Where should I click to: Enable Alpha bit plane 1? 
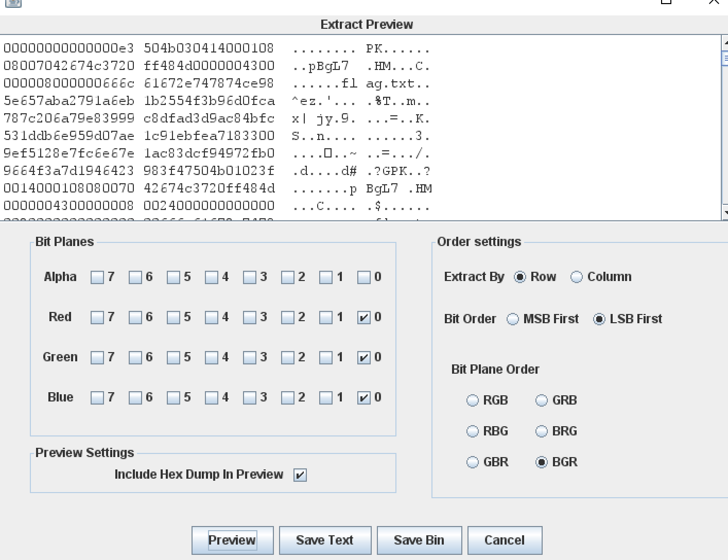coord(326,277)
